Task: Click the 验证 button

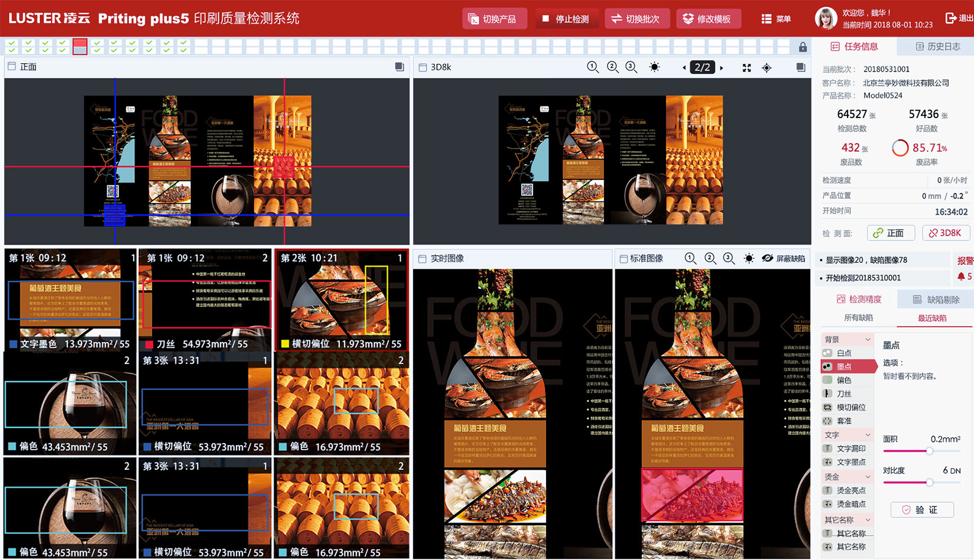Action: (x=921, y=510)
